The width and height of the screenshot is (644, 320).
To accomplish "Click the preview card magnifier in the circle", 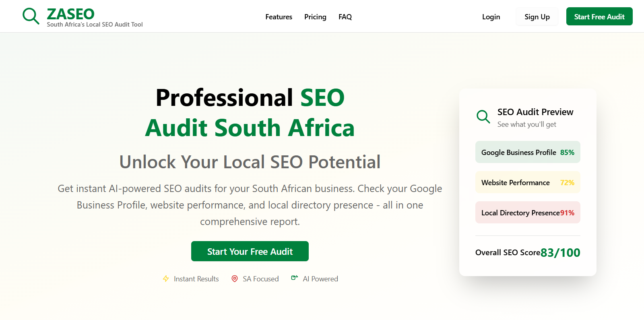I will tap(483, 117).
